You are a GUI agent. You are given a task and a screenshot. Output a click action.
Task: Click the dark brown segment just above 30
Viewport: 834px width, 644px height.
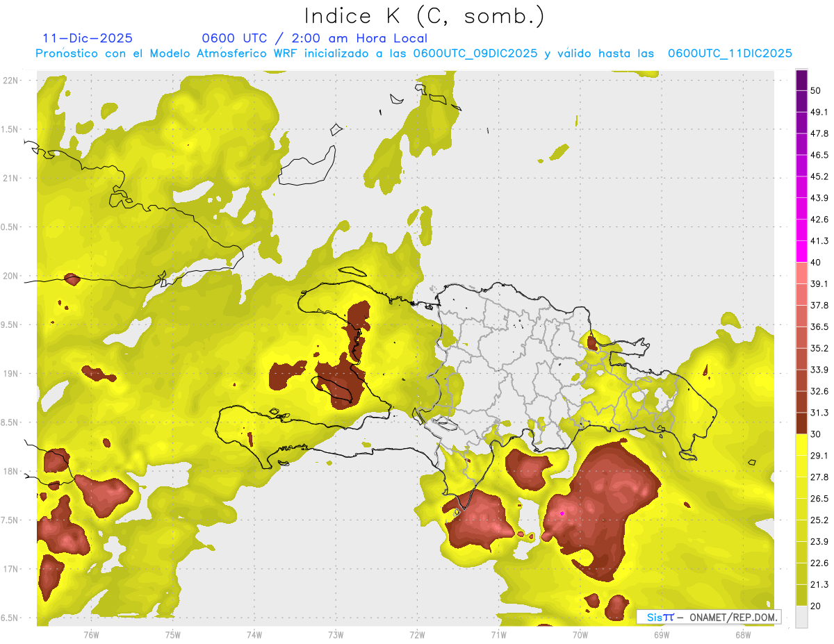pos(802,423)
